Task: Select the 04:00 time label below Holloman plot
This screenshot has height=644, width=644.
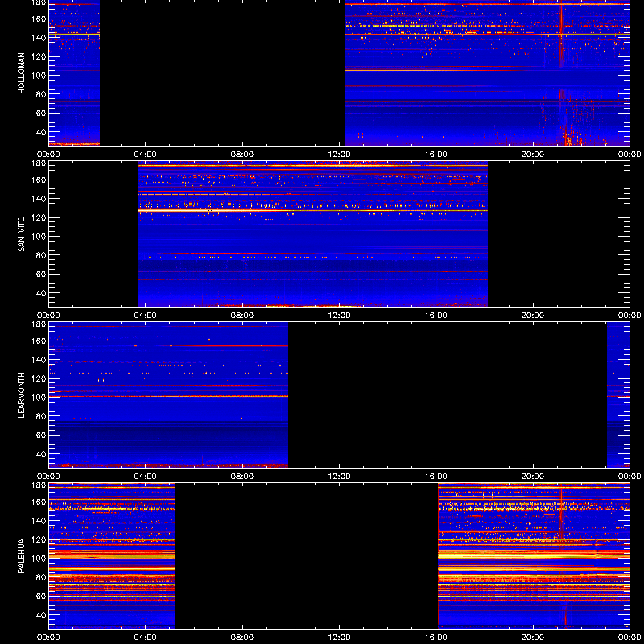Action: [x=146, y=155]
